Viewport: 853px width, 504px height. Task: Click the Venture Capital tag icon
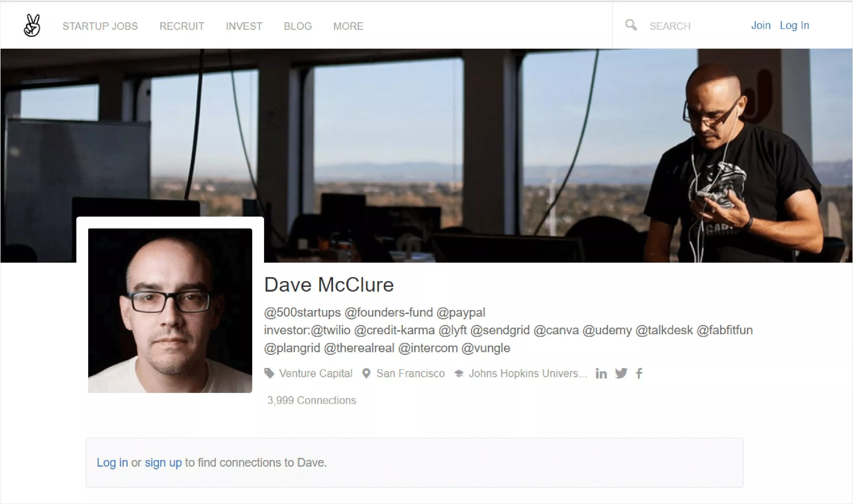point(269,373)
